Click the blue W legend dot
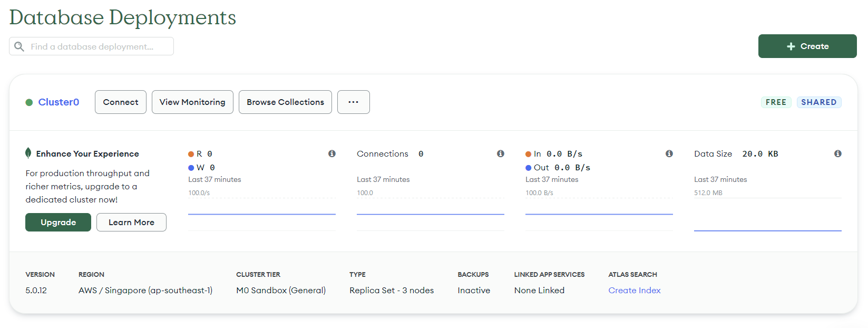This screenshot has height=328, width=868. click(x=191, y=168)
